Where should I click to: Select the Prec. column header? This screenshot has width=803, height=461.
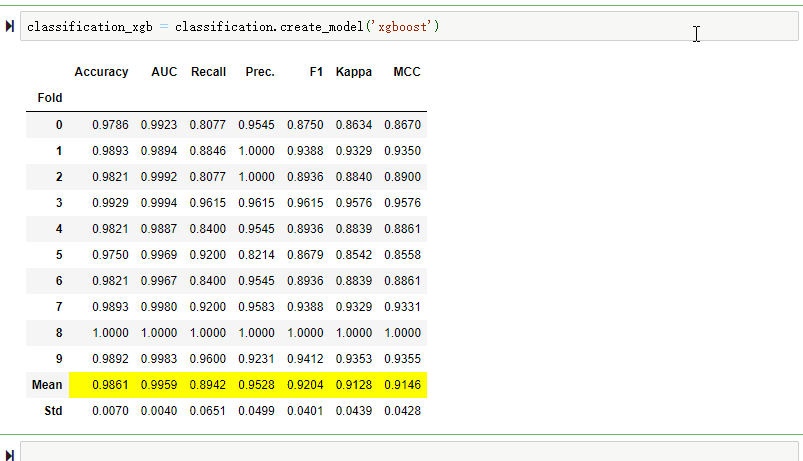coord(260,72)
